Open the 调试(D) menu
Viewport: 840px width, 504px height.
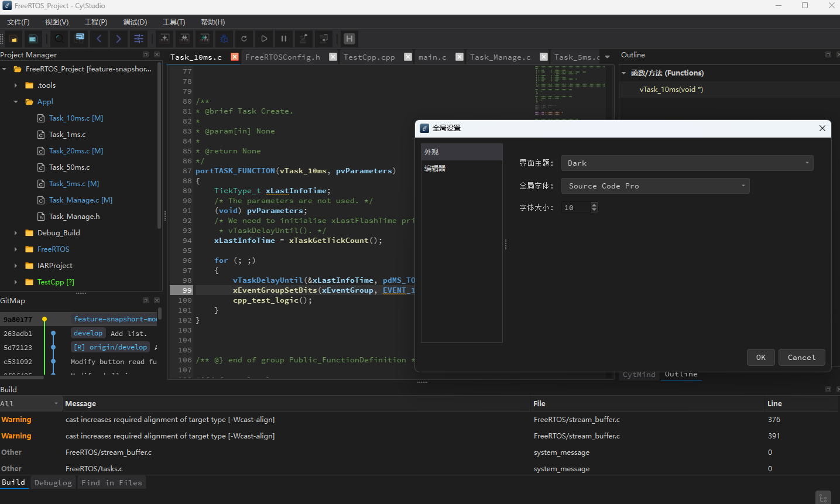[135, 22]
